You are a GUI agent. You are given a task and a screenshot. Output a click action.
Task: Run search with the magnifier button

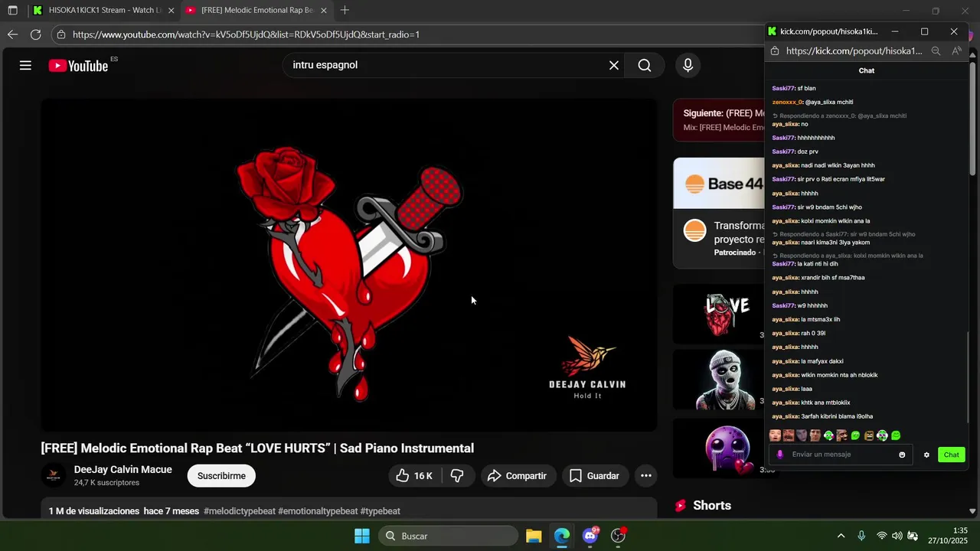645,66
